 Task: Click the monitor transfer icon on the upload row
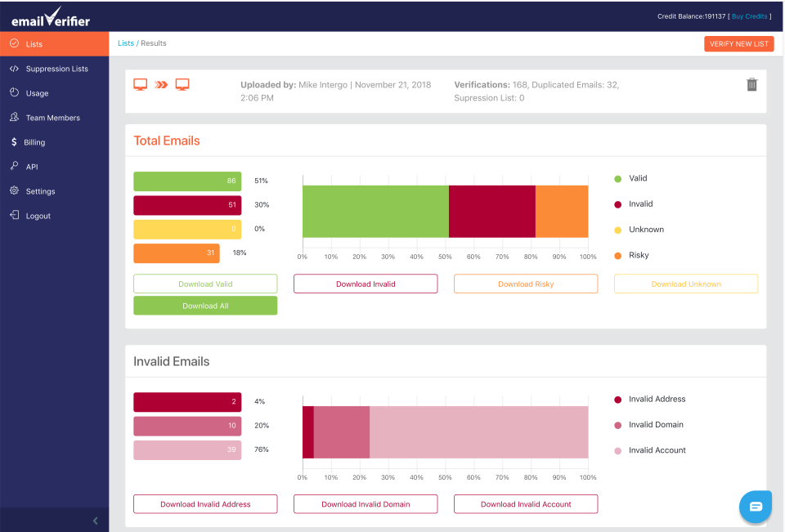(x=160, y=84)
